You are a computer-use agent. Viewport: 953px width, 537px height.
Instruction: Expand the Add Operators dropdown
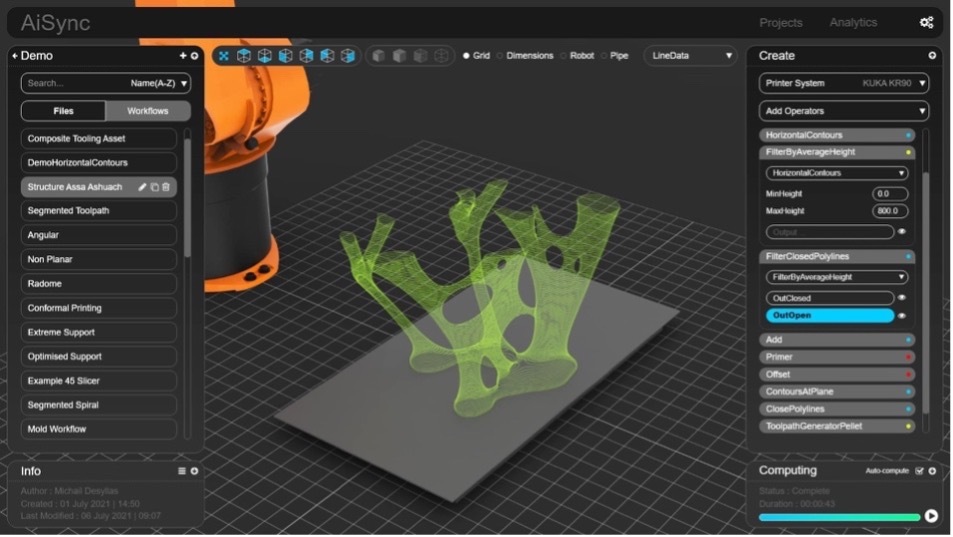coord(844,111)
